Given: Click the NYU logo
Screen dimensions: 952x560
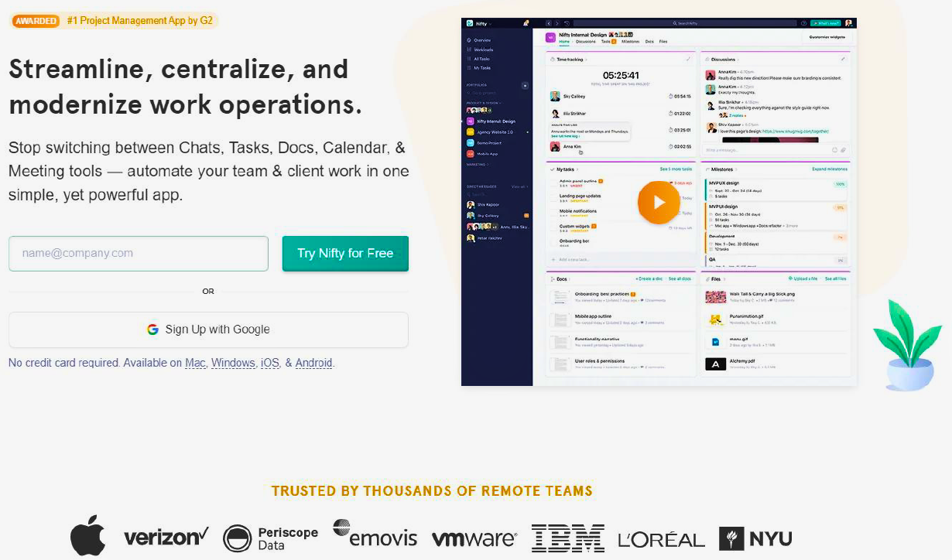Looking at the screenshot, I should coord(755,538).
